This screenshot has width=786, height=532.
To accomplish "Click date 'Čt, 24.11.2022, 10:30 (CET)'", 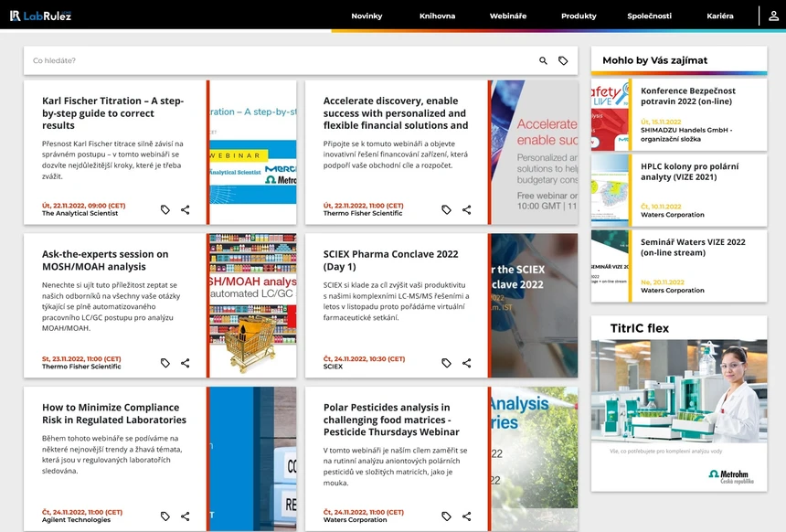I will point(364,359).
